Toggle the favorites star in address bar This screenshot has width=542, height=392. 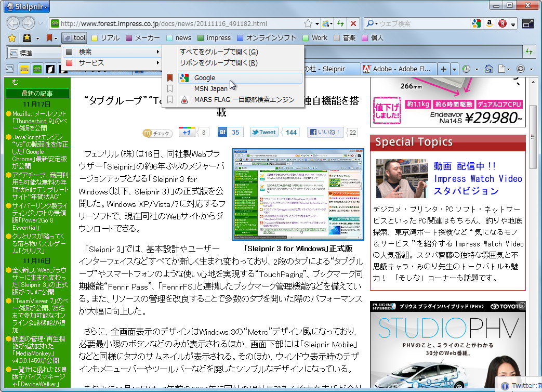pos(308,23)
